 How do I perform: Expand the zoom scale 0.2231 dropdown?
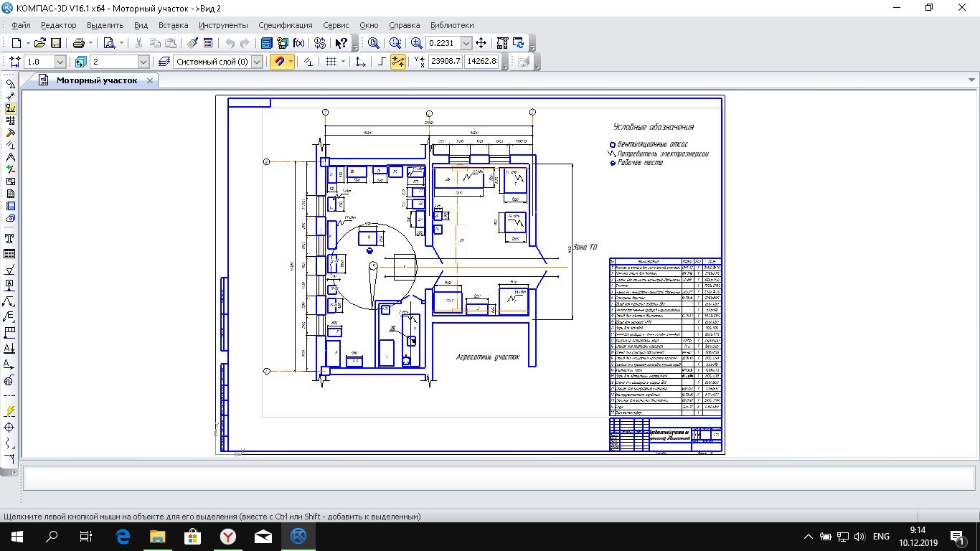(466, 43)
